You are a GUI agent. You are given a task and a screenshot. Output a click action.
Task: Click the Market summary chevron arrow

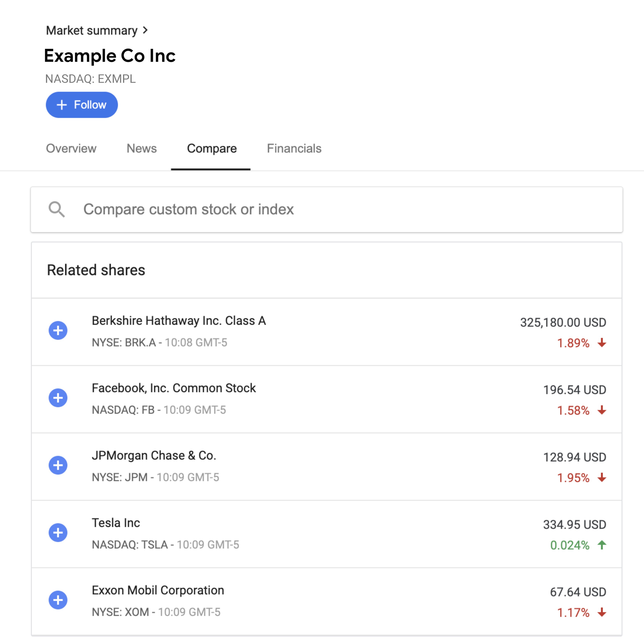coord(145,30)
